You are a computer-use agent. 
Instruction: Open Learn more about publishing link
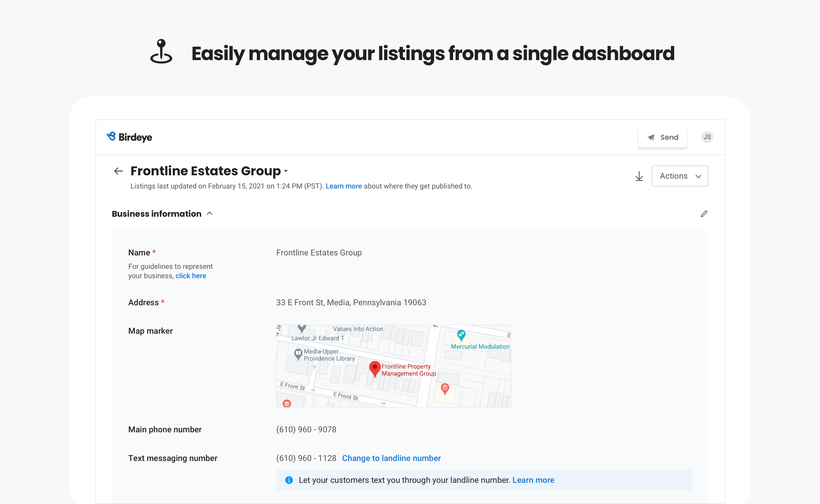(x=343, y=186)
